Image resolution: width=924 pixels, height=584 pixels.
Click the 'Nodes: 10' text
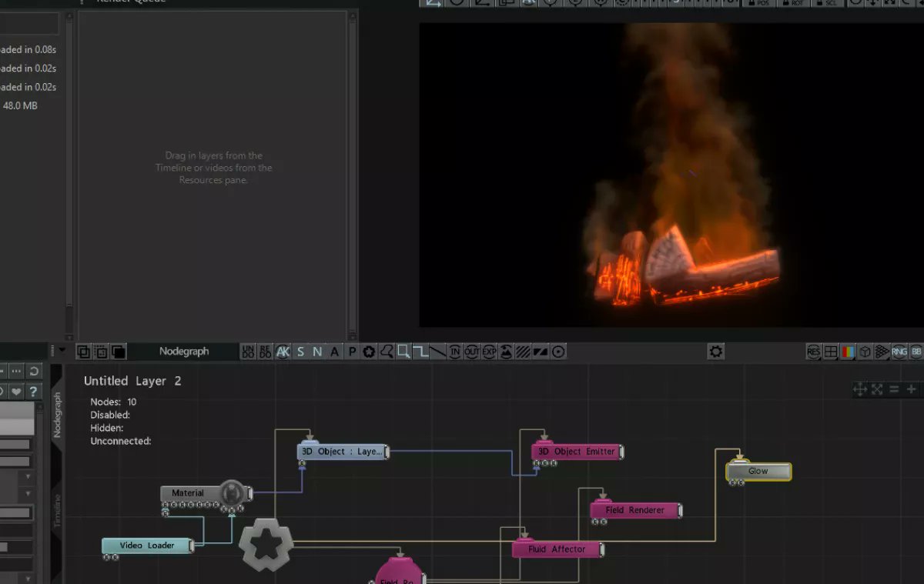pos(113,402)
